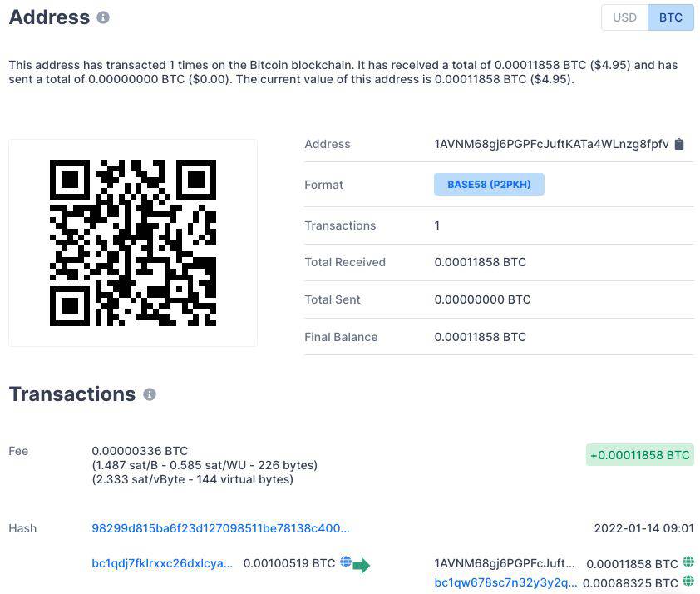Click the blue globe icon next to 0.00100519 BTC

tap(346, 563)
